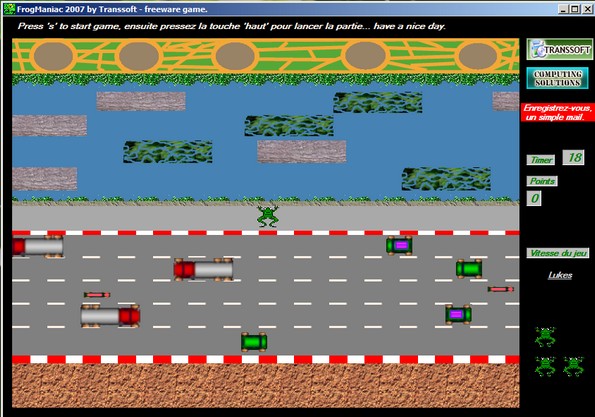595x417 pixels.
Task: Click the Timer label
Action: (541, 160)
